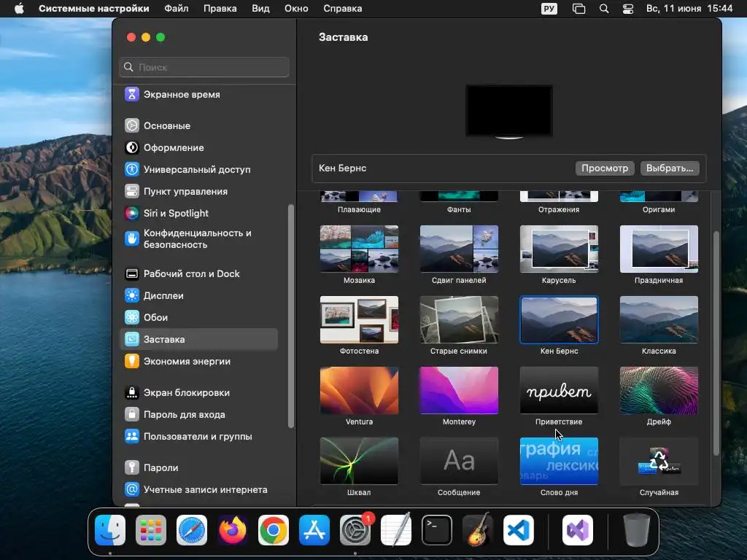The height and width of the screenshot is (560, 747).
Task: Click the Поиск search field
Action: click(204, 67)
